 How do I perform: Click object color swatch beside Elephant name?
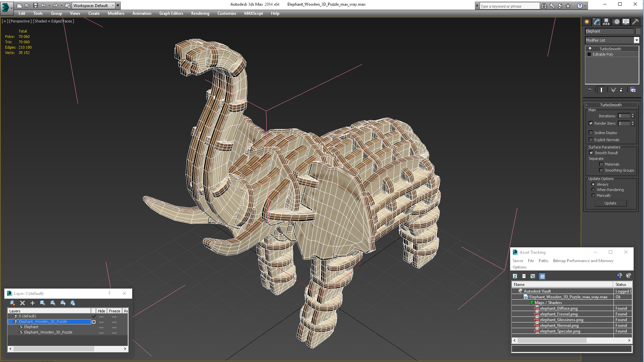(638, 31)
